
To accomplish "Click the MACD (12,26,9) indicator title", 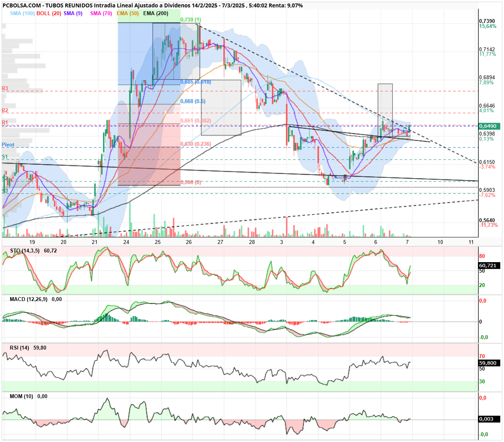I will pos(28,299).
